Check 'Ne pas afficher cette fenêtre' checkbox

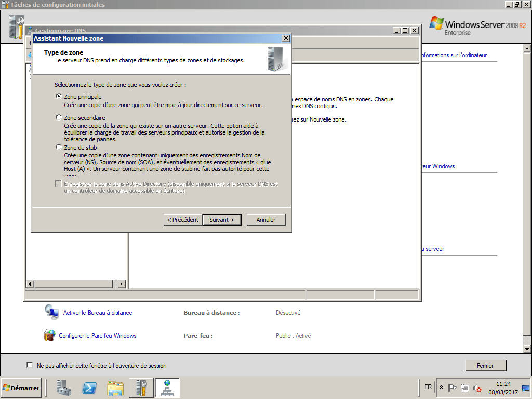pos(30,365)
